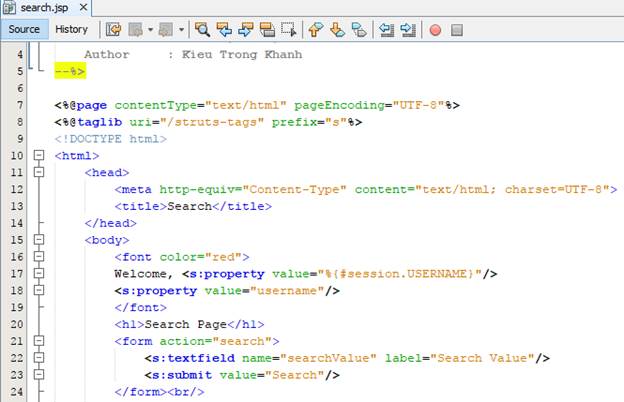Click the #session.USERNAME expression

pos(404,274)
